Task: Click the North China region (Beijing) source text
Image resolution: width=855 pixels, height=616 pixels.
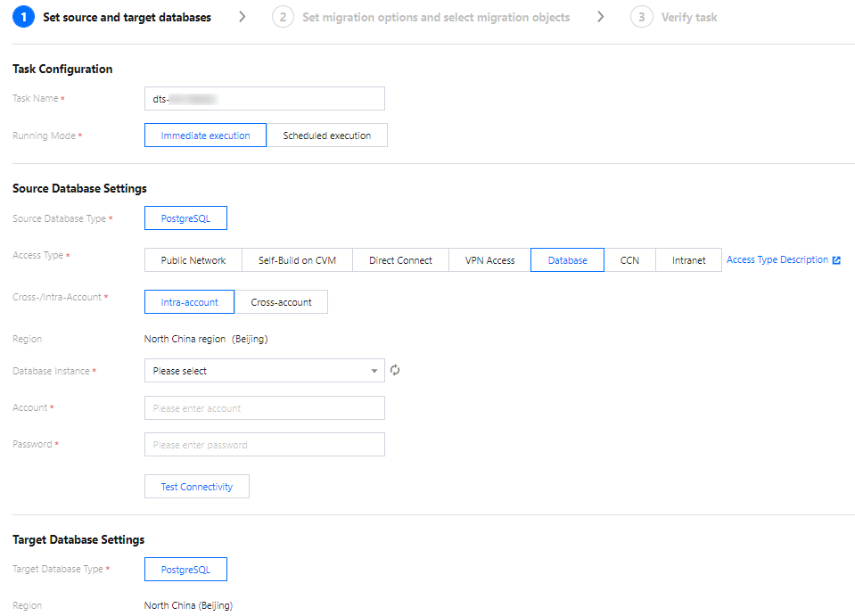Action: [x=206, y=339]
